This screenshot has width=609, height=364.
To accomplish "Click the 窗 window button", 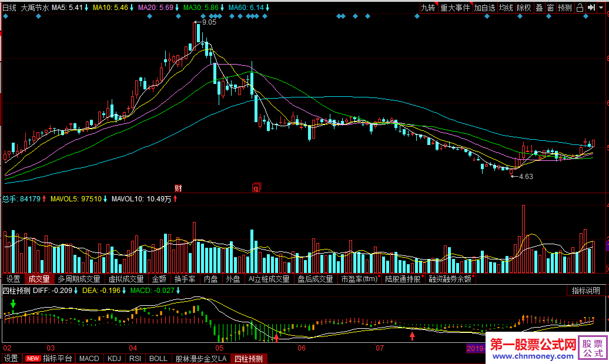I will click(550, 8).
